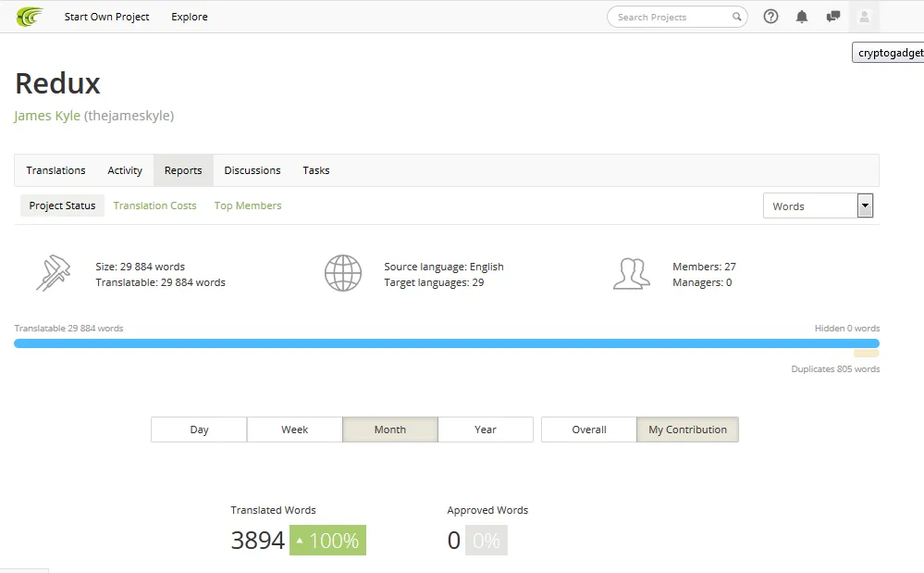This screenshot has width=924, height=573.
Task: Click the Approved Words label
Action: click(487, 510)
